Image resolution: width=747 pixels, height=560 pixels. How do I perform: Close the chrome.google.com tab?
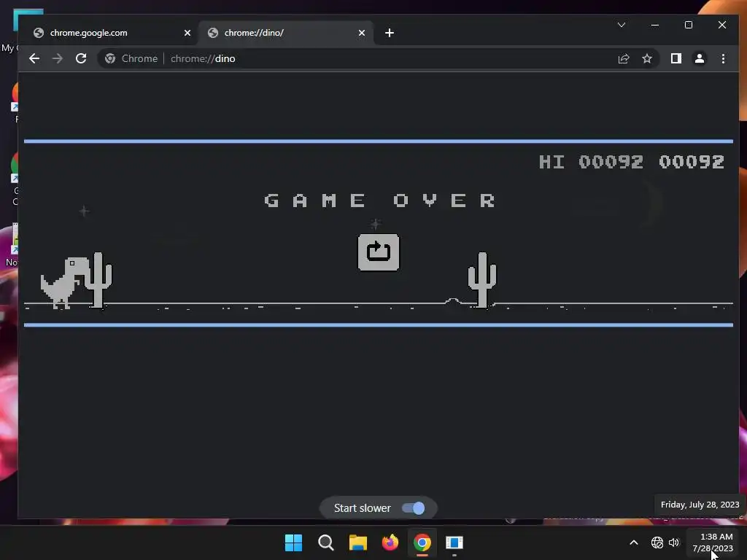pos(187,33)
